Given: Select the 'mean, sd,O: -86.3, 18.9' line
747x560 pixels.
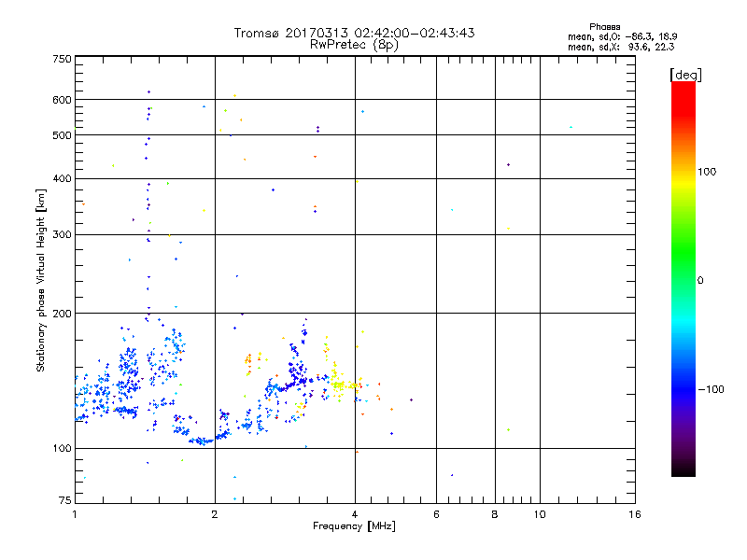Looking at the screenshot, I should tap(622, 36).
